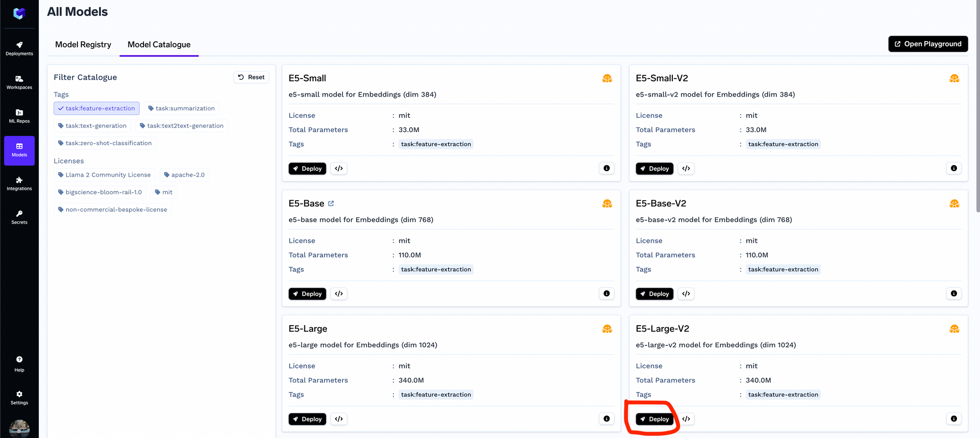Image resolution: width=980 pixels, height=438 pixels.
Task: Open Secrets key icon
Action: 19,217
